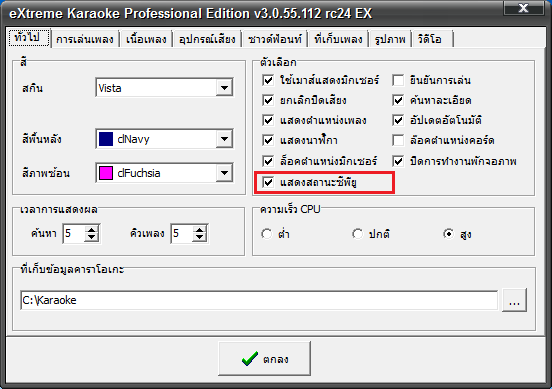The image size is (552, 389).
Task: Enable ยืนยันการเล่น checkbox
Action: pyautogui.click(x=398, y=80)
